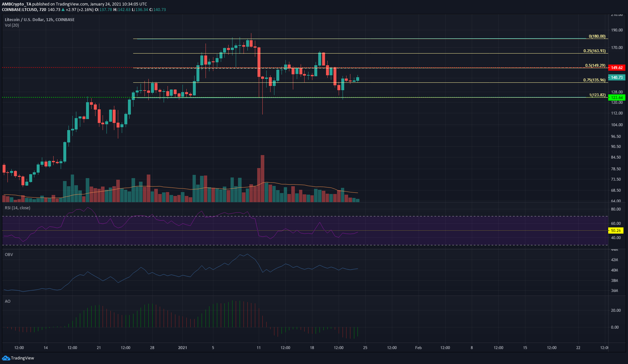Click the 2021 date label on time axis
This screenshot has width=628, height=364.
pyautogui.click(x=182, y=348)
